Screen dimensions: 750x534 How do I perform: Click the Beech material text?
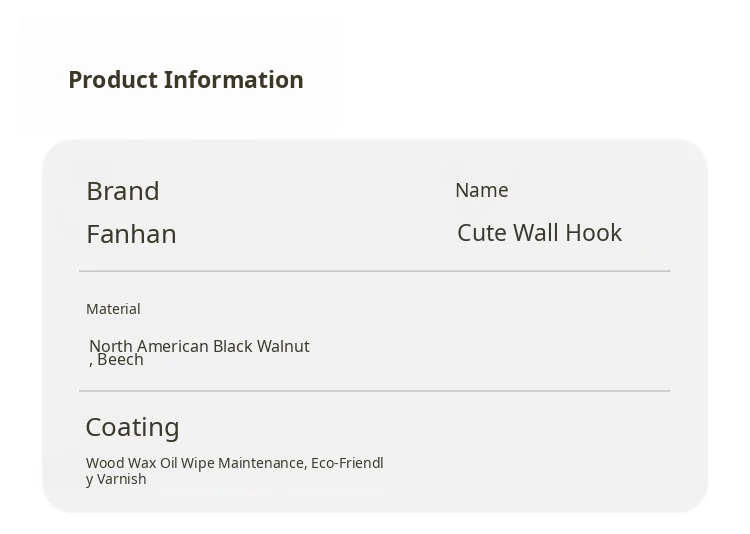click(120, 360)
